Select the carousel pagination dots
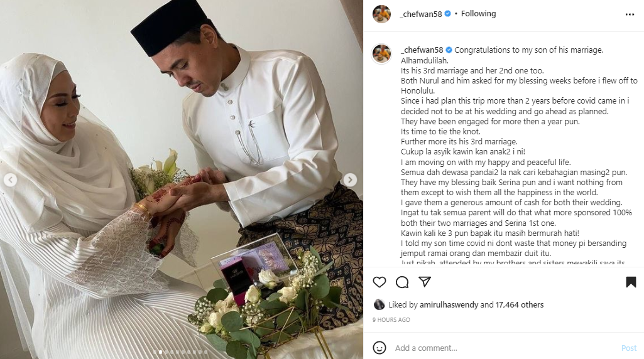644x359 pixels. [180, 352]
